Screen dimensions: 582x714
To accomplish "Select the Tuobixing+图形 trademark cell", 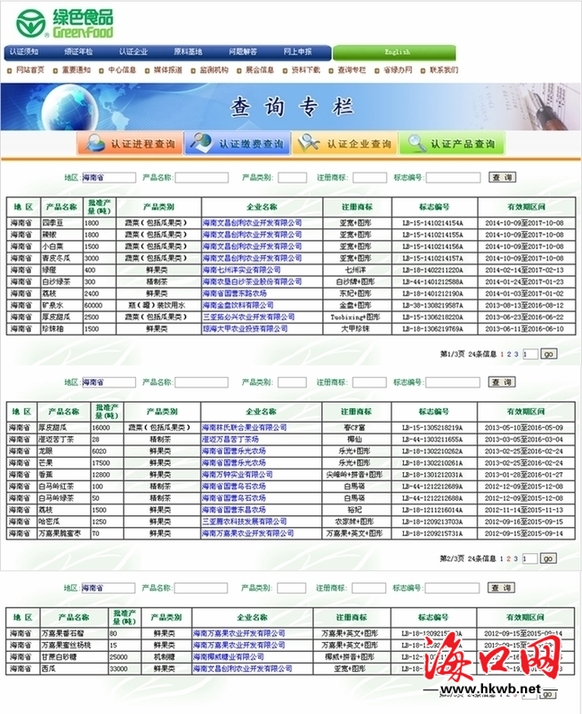I will click(357, 317).
